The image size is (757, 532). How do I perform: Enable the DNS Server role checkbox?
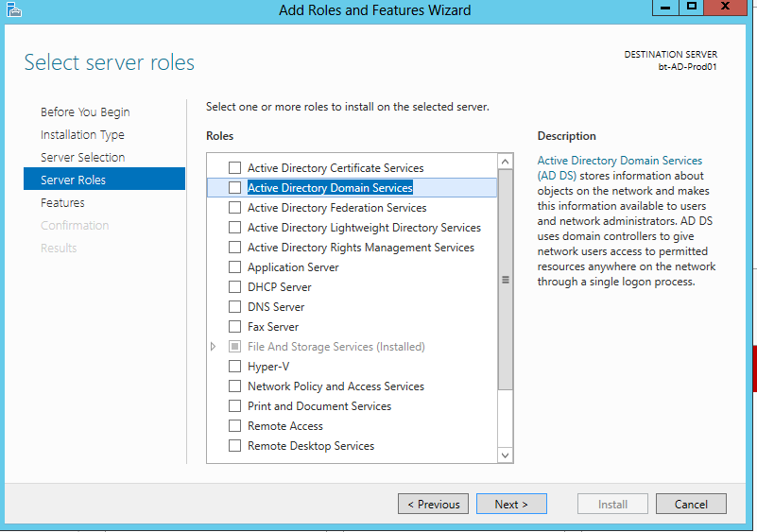click(x=234, y=306)
